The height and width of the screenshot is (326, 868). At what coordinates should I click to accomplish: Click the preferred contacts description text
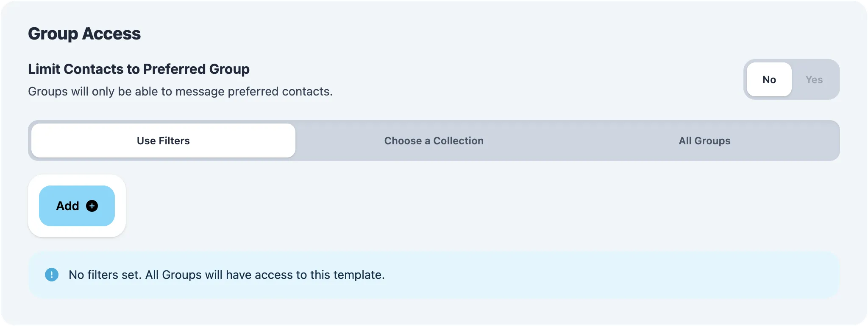click(180, 91)
